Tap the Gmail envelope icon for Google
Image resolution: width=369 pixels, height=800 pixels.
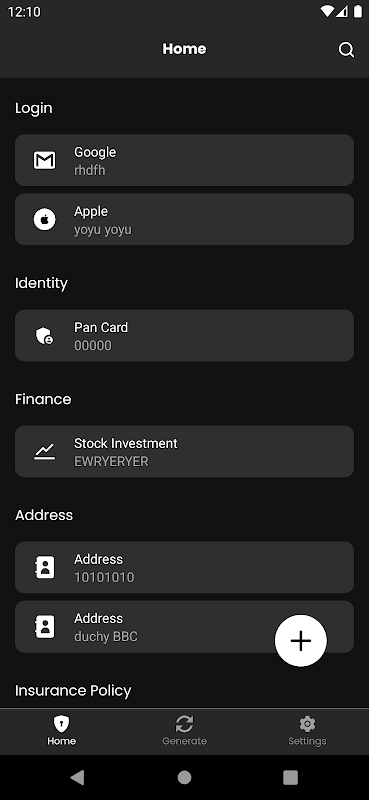(44, 160)
